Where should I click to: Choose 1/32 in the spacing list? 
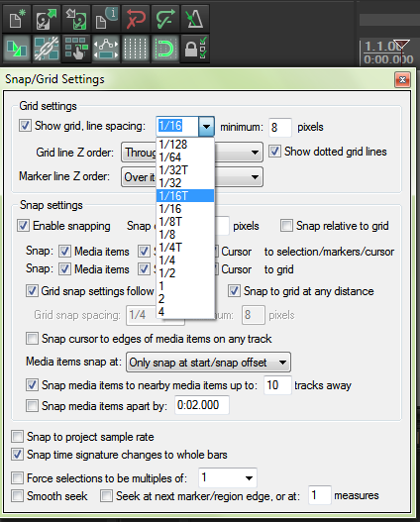coord(185,183)
